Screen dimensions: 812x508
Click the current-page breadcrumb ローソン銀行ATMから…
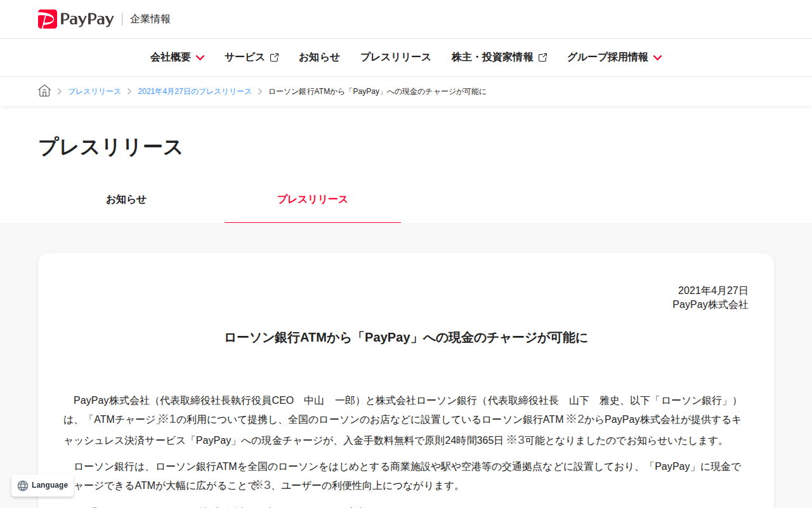coord(377,91)
